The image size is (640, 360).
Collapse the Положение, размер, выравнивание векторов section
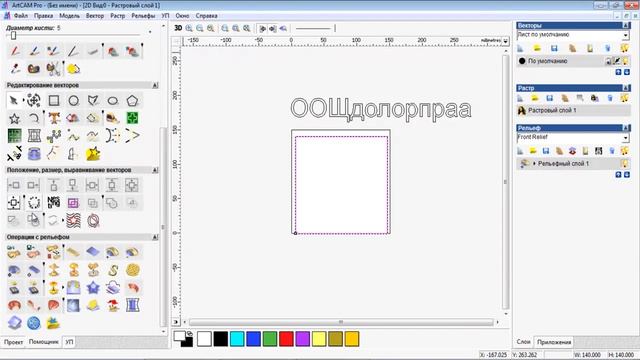[x=155, y=170]
